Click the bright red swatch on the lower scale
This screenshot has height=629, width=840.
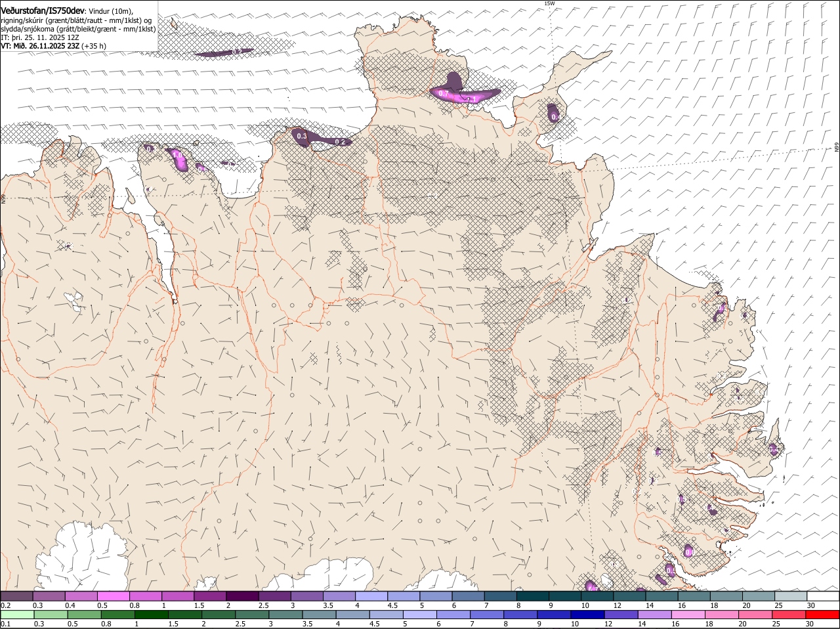(x=823, y=615)
